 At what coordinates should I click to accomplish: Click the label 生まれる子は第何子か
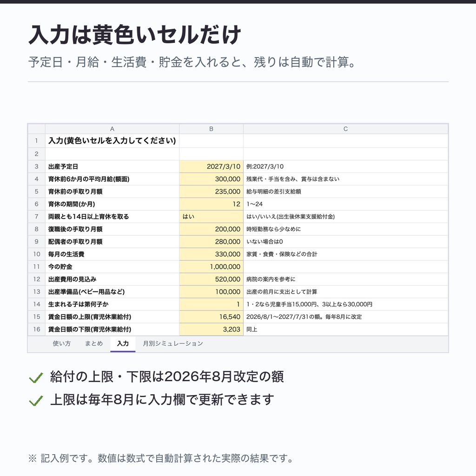tap(78, 304)
